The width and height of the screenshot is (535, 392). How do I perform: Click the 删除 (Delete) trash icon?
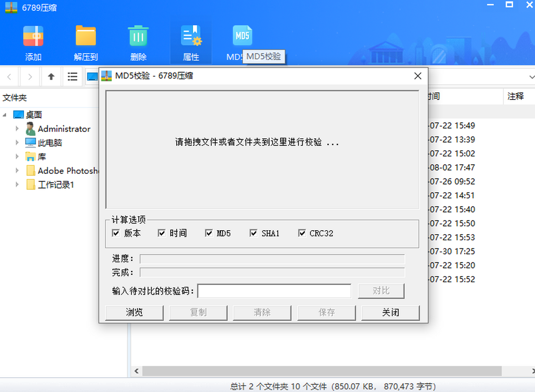pyautogui.click(x=138, y=37)
